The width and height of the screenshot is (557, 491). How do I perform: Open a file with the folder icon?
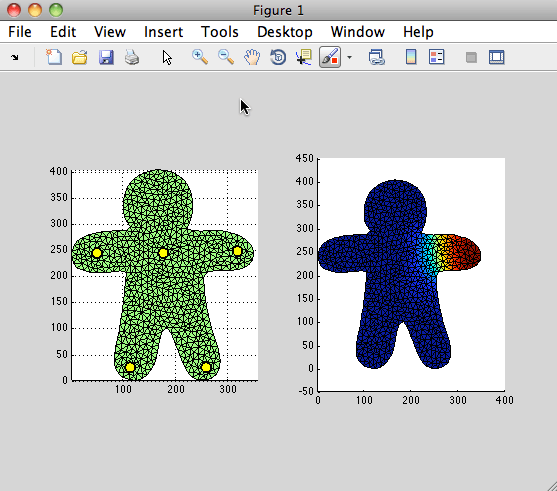(x=80, y=57)
